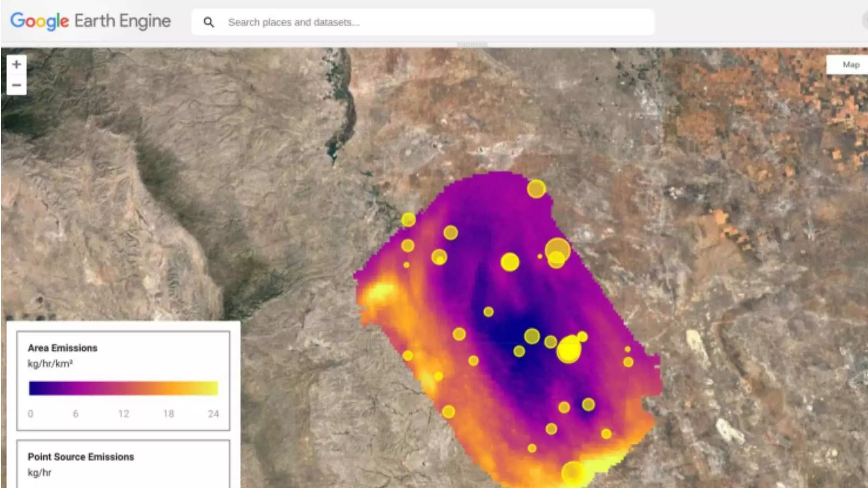This screenshot has height=488, width=868.
Task: Click the magnifier search icon
Action: point(208,22)
